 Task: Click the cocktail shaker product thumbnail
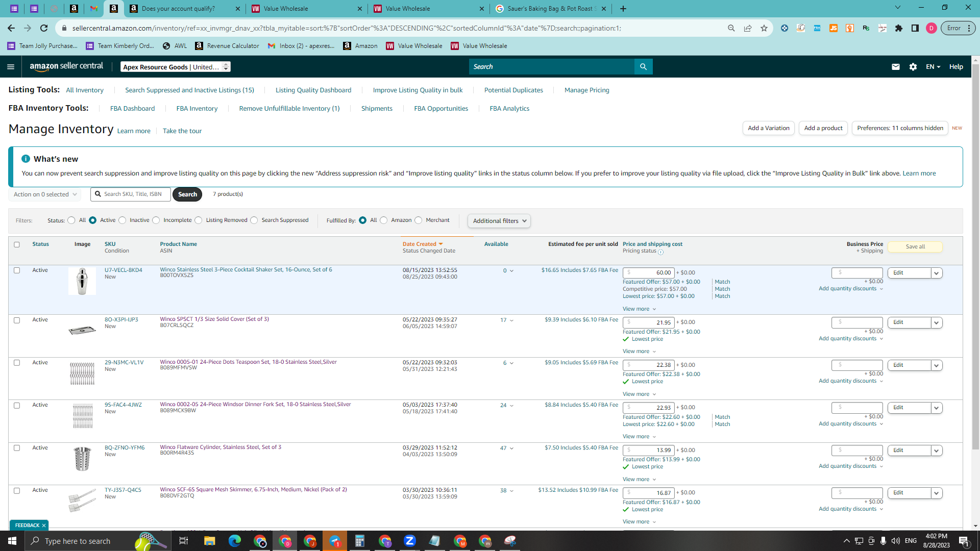pos(82,281)
